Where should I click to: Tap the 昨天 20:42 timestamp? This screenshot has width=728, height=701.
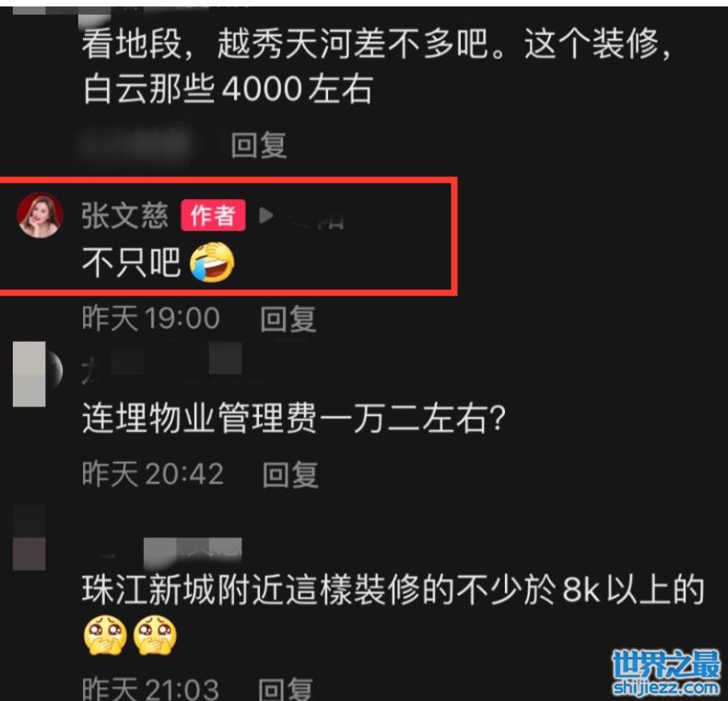[x=153, y=474]
